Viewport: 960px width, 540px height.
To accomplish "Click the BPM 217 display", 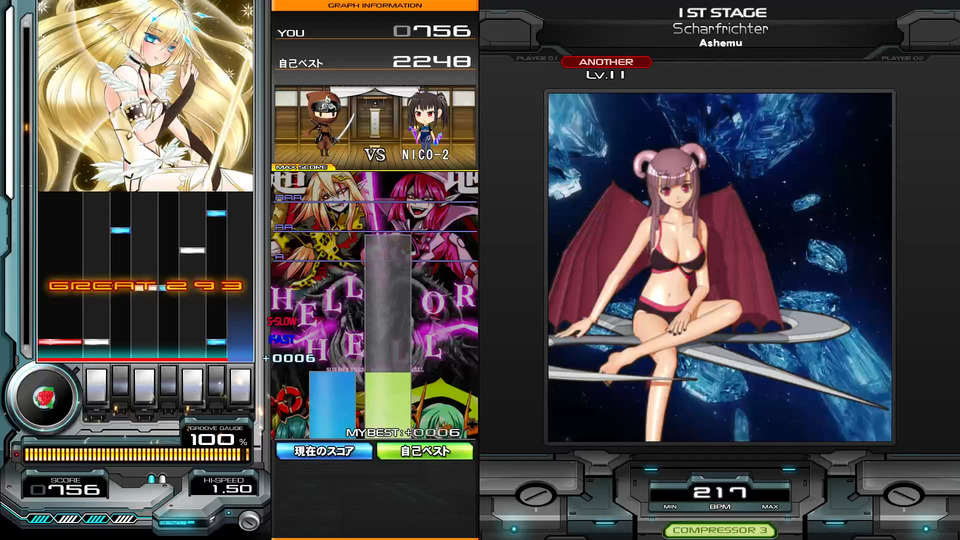I will [719, 492].
